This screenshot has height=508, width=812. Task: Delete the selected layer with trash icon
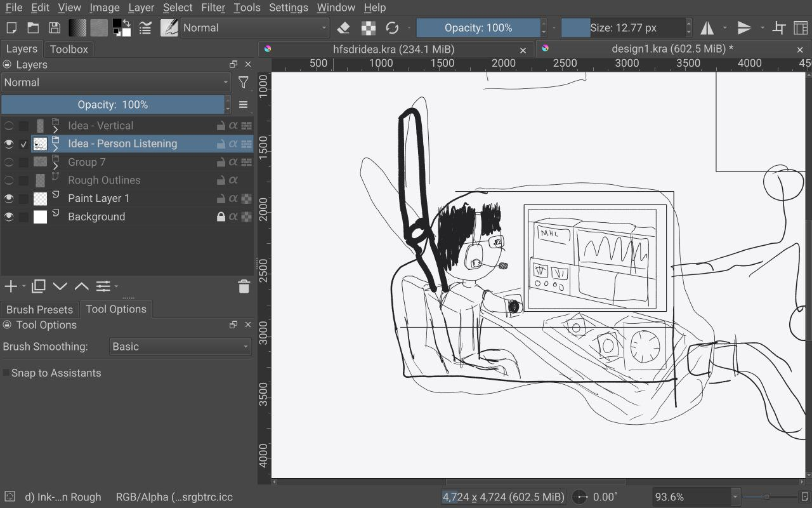244,286
